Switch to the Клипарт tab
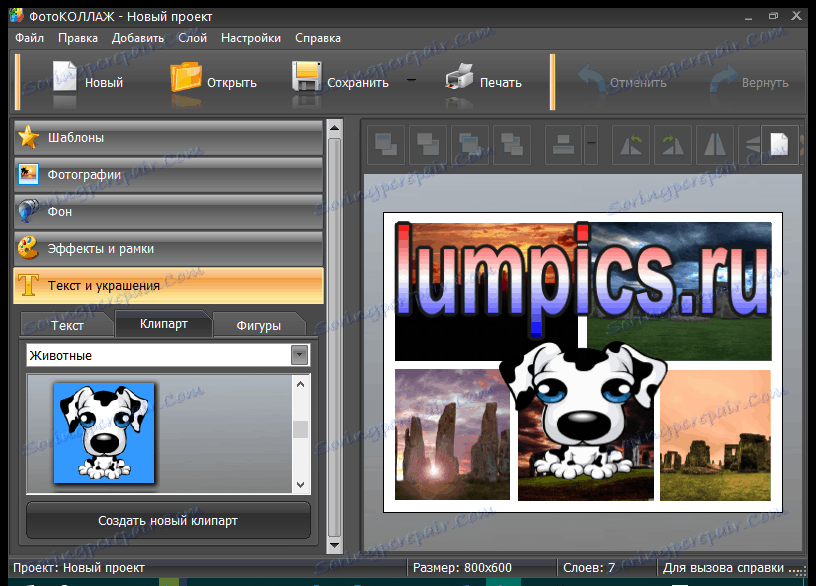816x586 pixels. (163, 324)
